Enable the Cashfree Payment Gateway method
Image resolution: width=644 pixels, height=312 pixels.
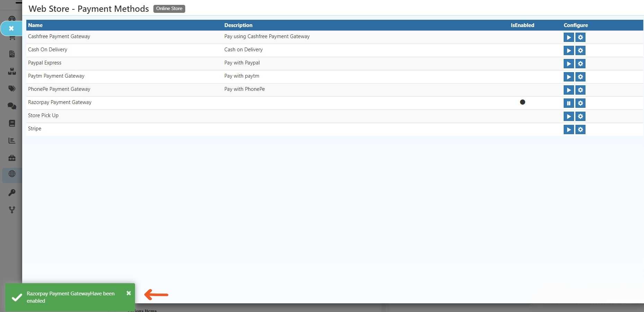click(x=569, y=37)
